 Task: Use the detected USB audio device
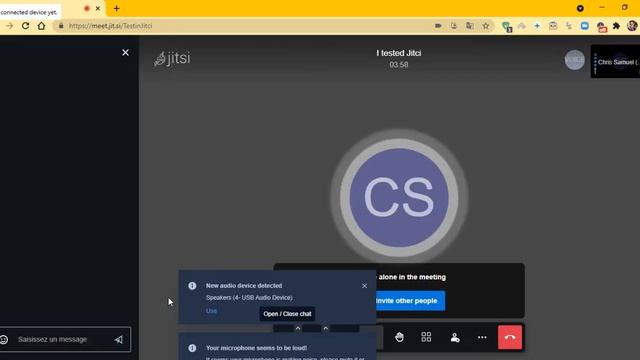click(211, 311)
